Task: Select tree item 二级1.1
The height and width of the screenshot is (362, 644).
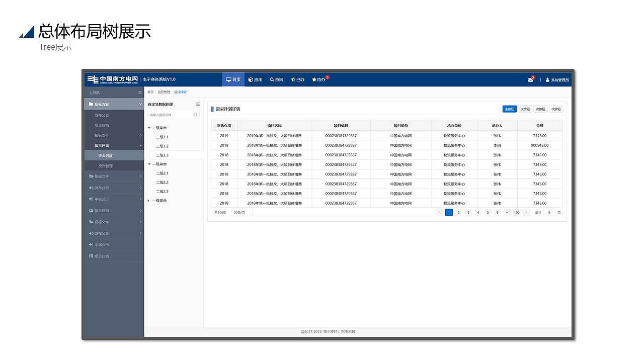Action: [162, 137]
